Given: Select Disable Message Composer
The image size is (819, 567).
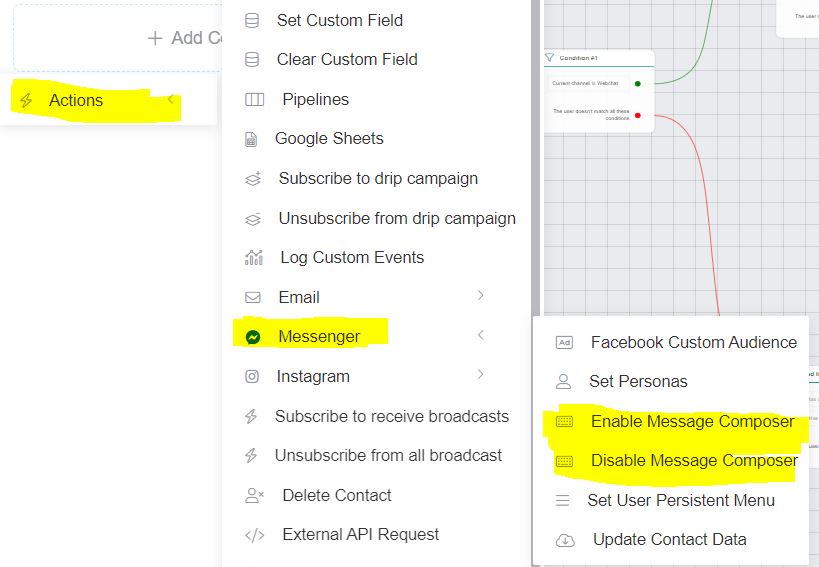Looking at the screenshot, I should (x=693, y=461).
